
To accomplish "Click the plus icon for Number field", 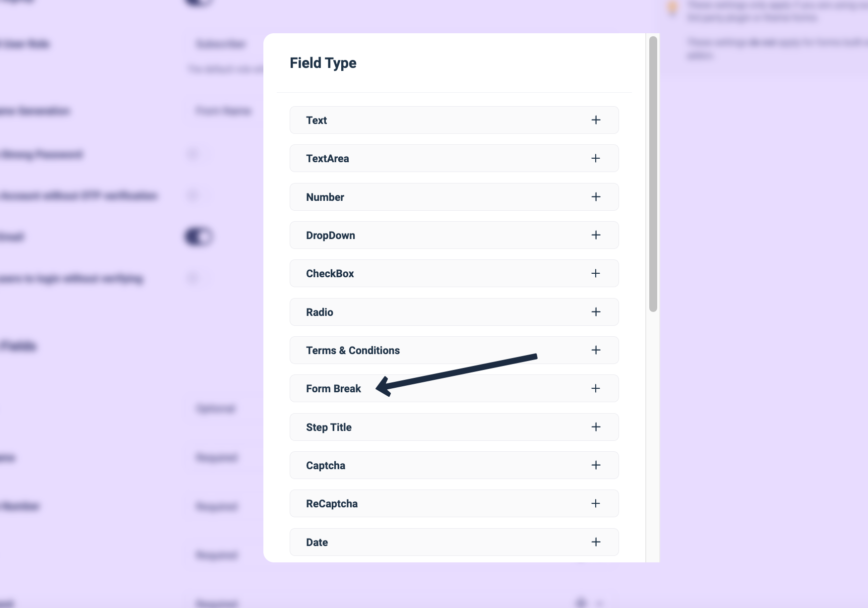I will (x=596, y=197).
